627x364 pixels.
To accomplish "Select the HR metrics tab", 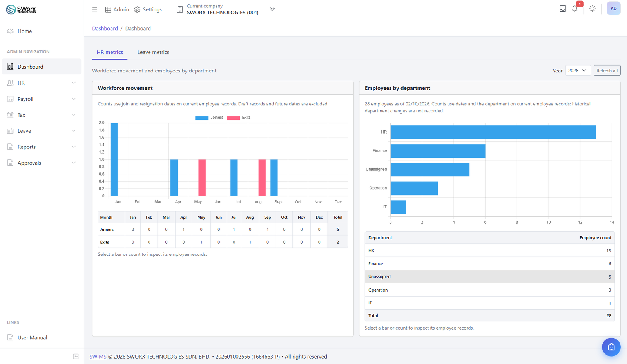I will (x=110, y=52).
